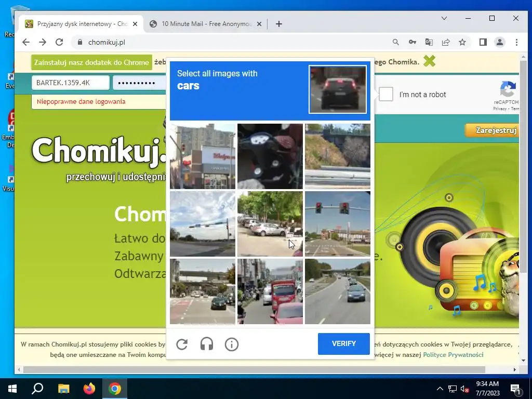Click the Zarejestruj button

(x=492, y=130)
